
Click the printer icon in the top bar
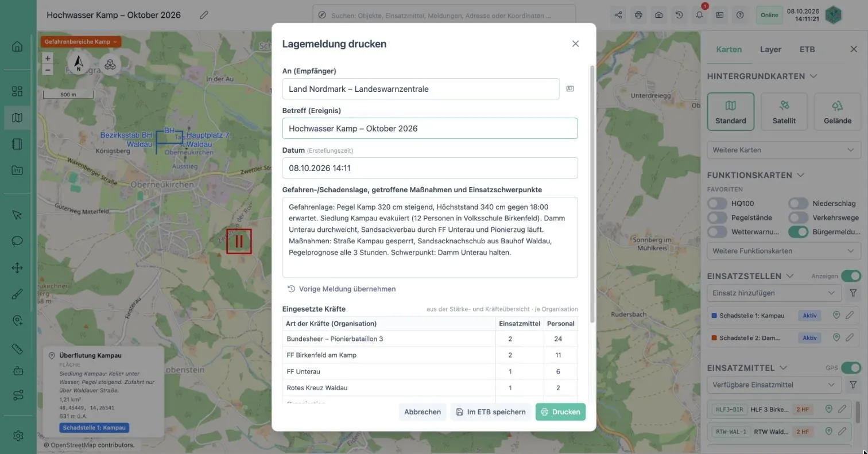[x=638, y=15]
